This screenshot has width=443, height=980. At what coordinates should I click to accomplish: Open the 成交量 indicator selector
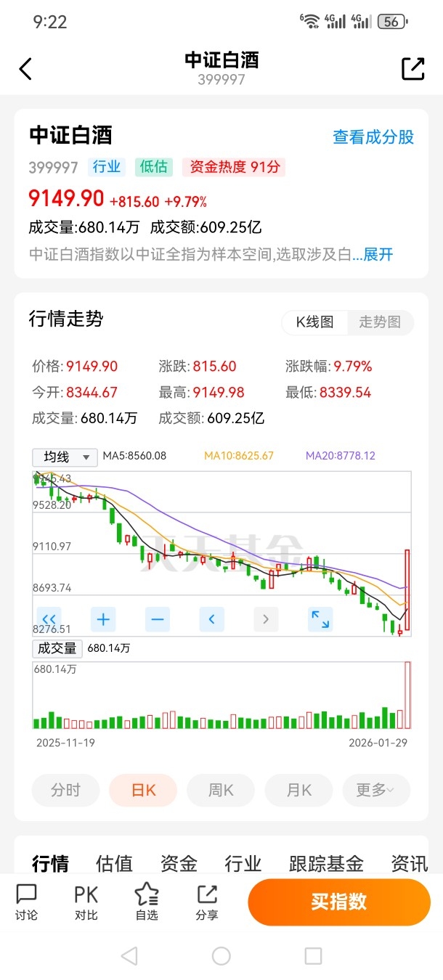[57, 648]
